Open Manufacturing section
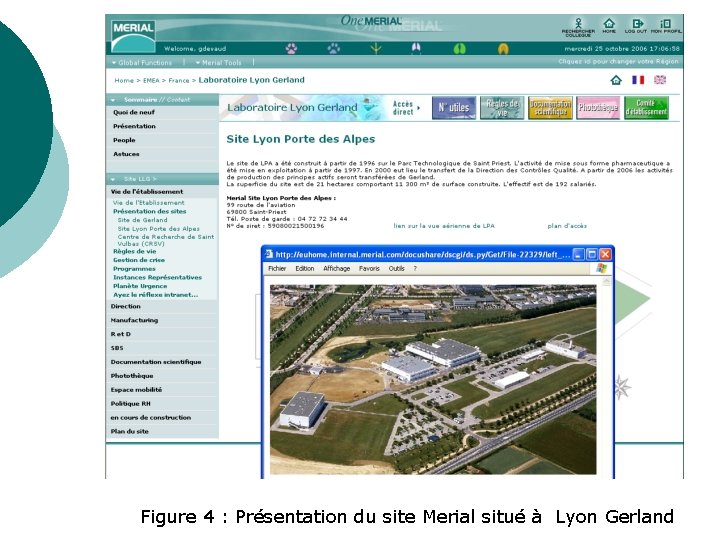The width and height of the screenshot is (720, 540). [x=134, y=320]
